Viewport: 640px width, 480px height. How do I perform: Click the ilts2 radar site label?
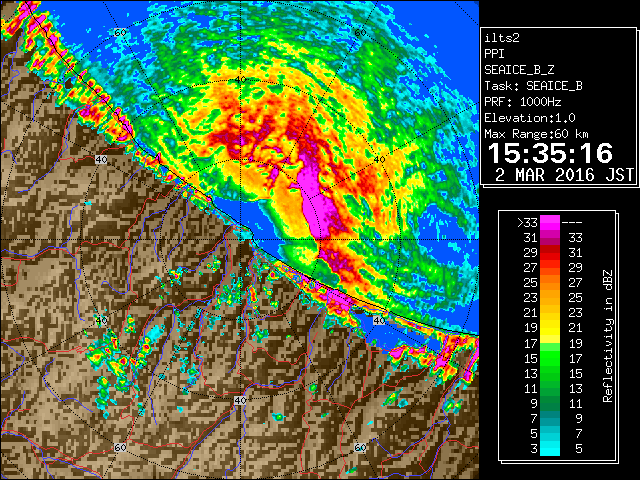pos(502,38)
